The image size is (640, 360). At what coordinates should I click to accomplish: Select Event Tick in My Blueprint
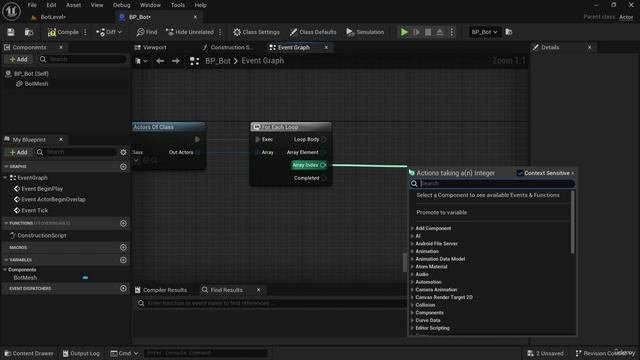[x=35, y=210]
